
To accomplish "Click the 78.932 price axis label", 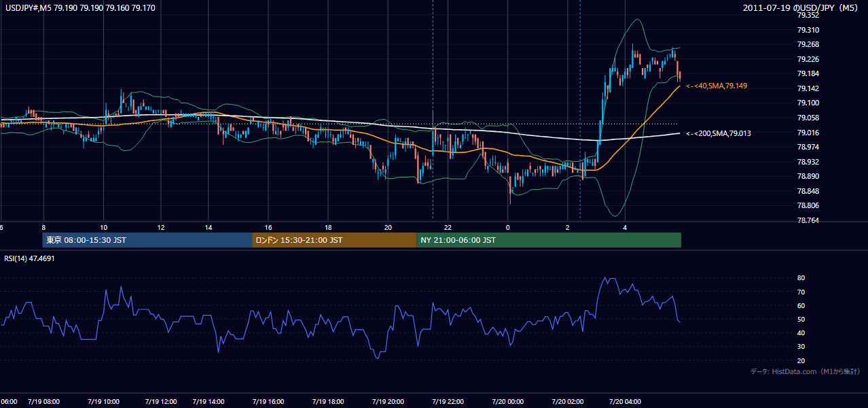I will pyautogui.click(x=809, y=162).
